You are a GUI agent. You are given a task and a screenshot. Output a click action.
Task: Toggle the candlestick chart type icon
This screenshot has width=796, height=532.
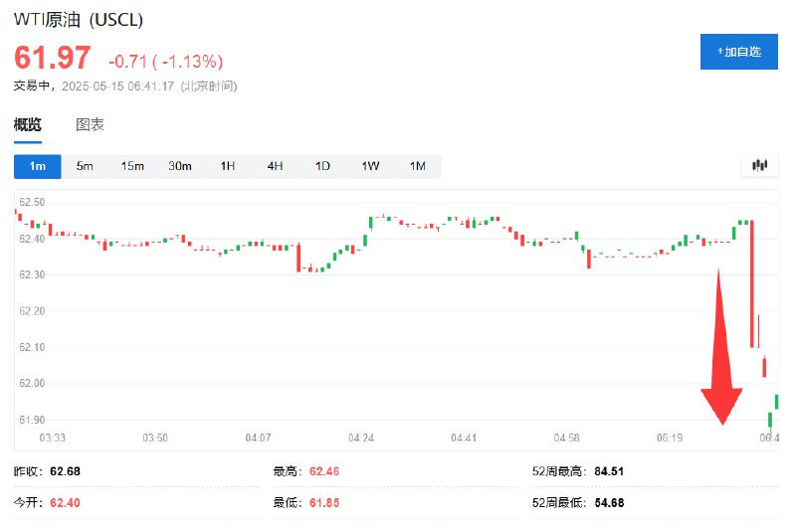tap(759, 165)
